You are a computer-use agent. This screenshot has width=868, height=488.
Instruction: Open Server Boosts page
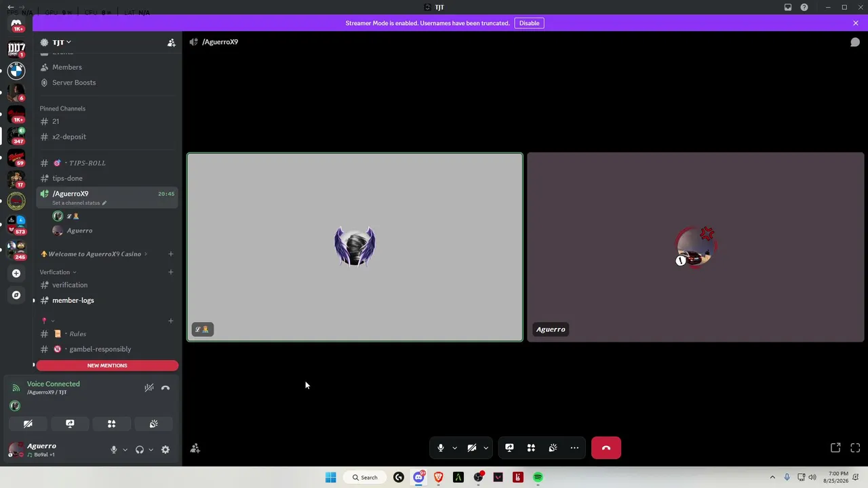tap(106, 83)
